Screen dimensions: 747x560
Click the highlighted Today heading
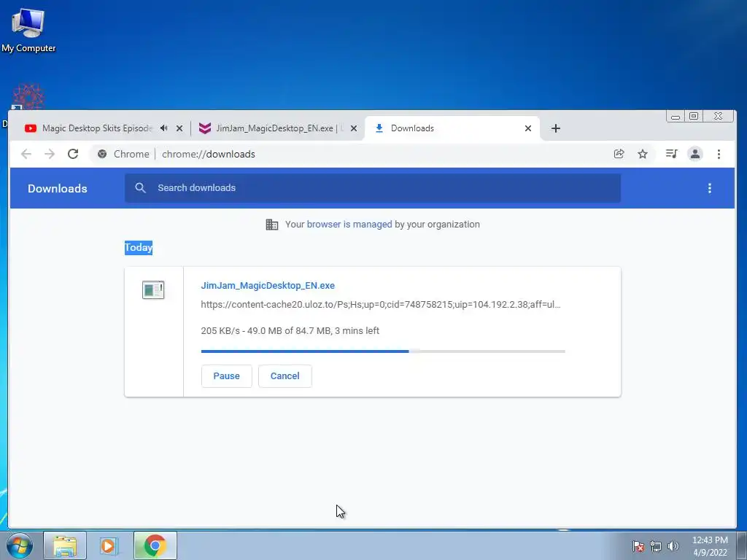[x=139, y=248]
